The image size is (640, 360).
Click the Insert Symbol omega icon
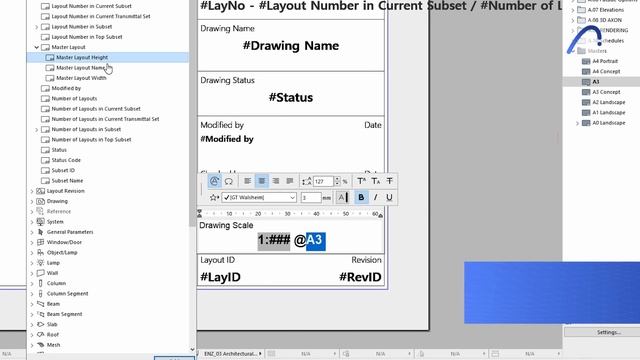pyautogui.click(x=229, y=181)
